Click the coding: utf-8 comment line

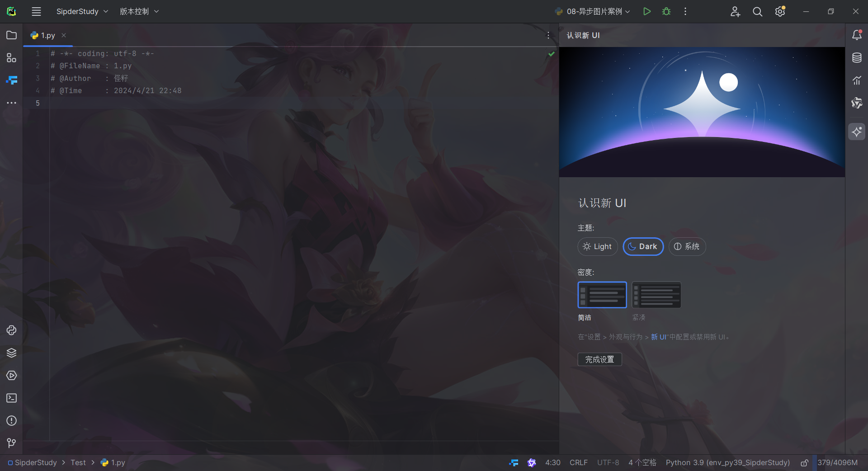102,54
